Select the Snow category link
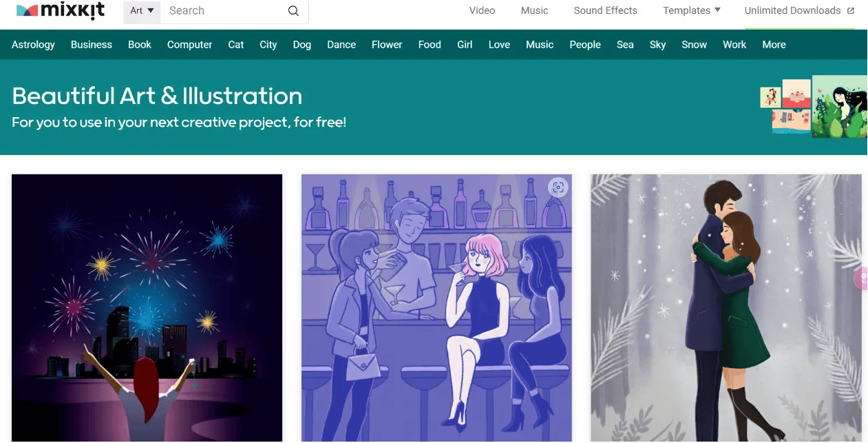The height and width of the screenshot is (443, 868). (x=694, y=45)
